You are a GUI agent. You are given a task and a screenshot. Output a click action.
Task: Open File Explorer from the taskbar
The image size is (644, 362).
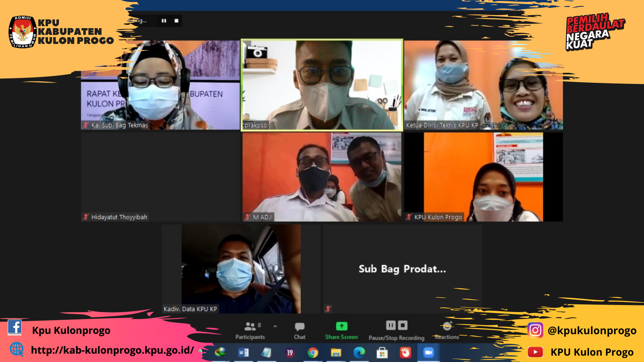336,353
